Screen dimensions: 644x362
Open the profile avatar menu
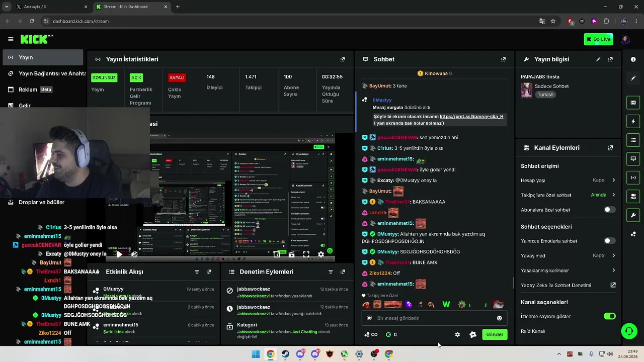tap(625, 39)
